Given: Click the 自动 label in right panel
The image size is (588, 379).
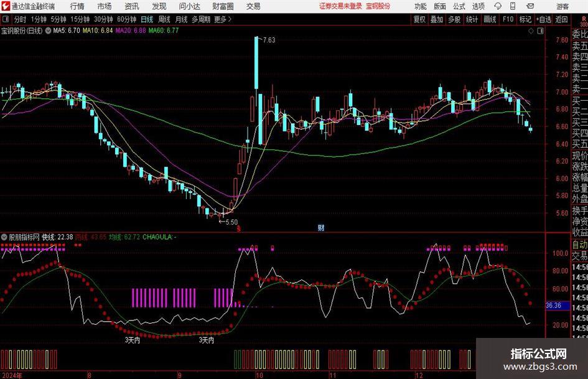Looking at the screenshot, I should point(580,245).
